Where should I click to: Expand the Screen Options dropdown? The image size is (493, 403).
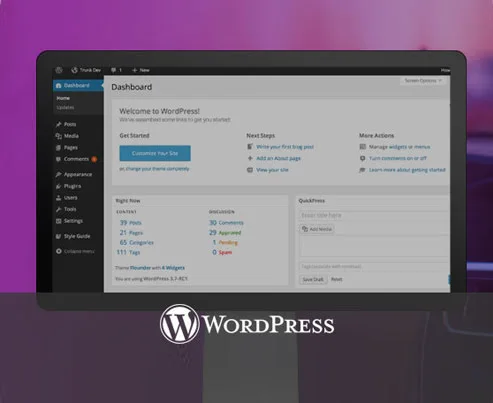coord(423,81)
